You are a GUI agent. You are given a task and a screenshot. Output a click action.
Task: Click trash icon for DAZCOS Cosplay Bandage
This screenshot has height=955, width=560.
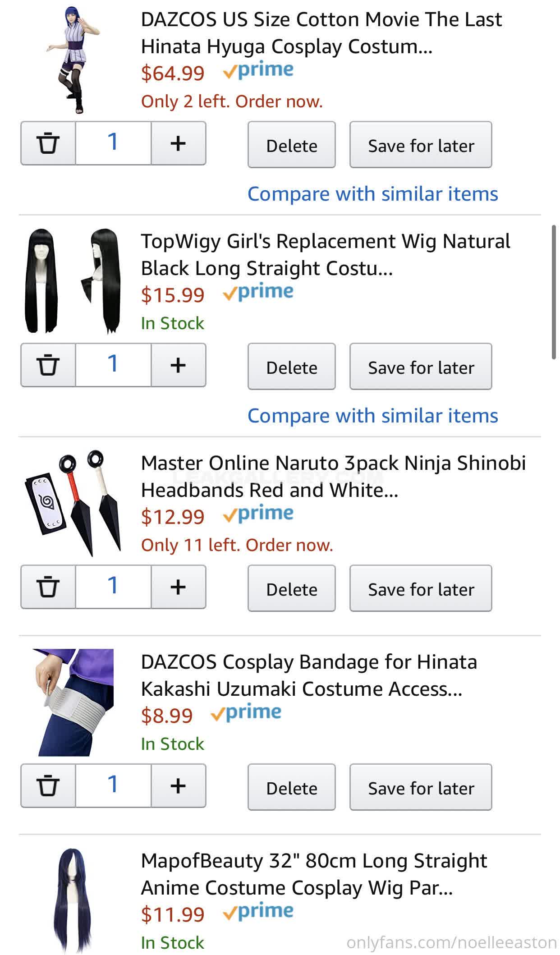click(48, 786)
